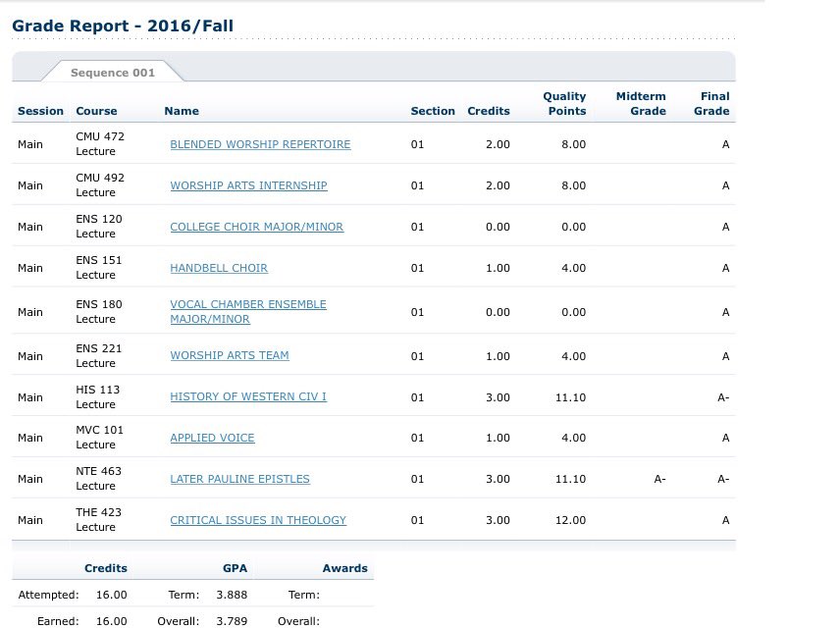Screen dimensions: 840x628
Task: Sort by the Credits column header
Action: tap(488, 111)
